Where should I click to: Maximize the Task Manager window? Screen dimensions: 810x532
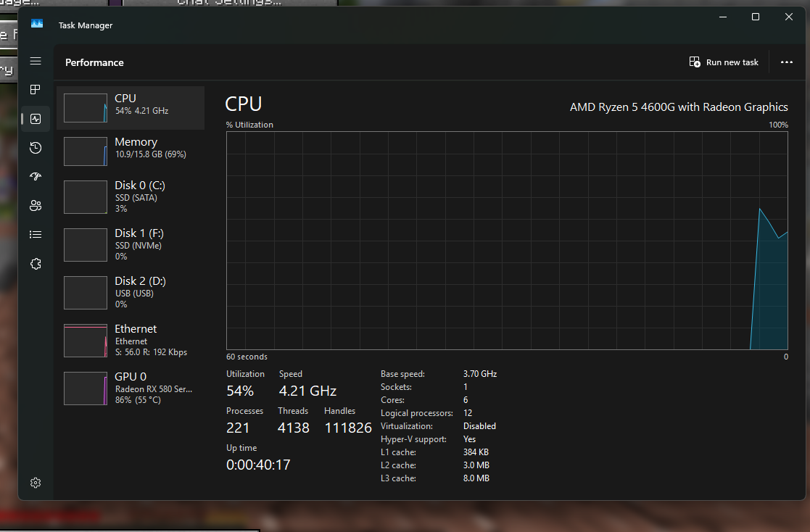click(755, 17)
